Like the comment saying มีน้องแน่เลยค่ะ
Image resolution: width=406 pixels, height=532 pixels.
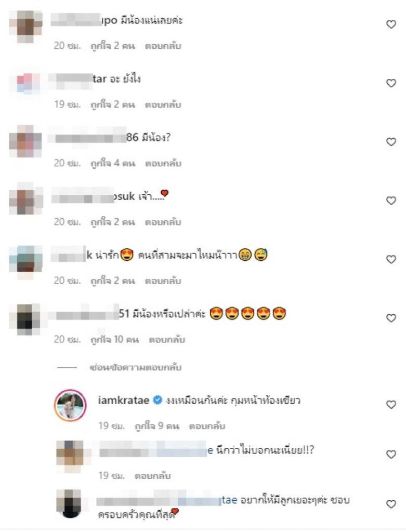coord(391,24)
